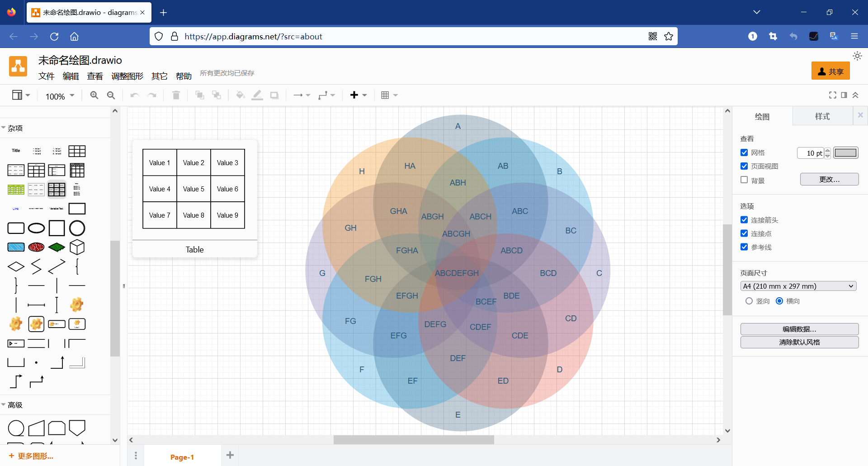The height and width of the screenshot is (466, 868).
Task: Open the waypoint style dropdown
Action: point(326,95)
